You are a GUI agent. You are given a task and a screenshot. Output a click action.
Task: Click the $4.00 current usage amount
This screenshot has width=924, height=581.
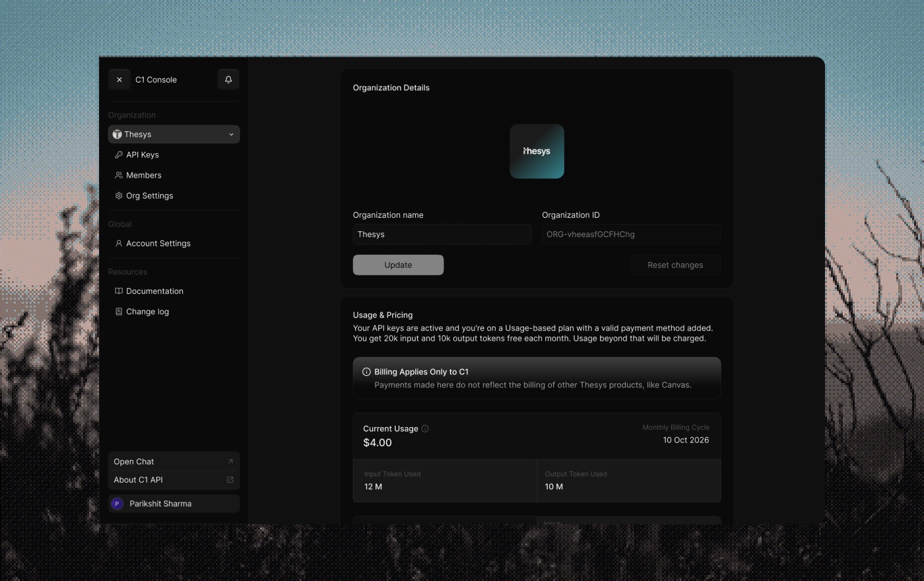(x=378, y=443)
